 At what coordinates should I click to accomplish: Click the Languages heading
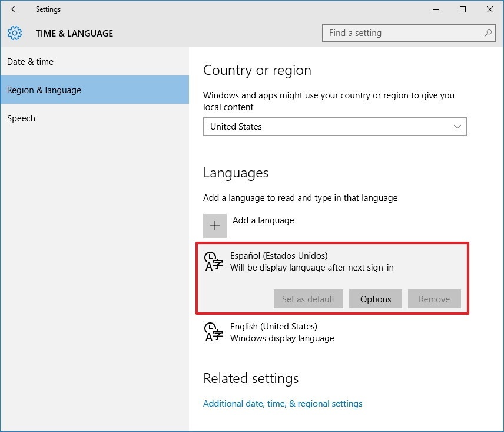[236, 173]
